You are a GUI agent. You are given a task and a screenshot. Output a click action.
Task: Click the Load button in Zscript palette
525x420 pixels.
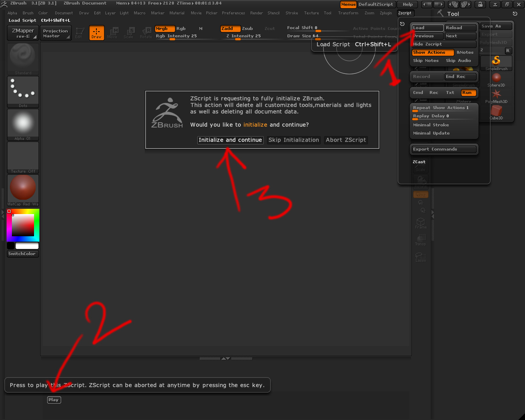coord(427,28)
